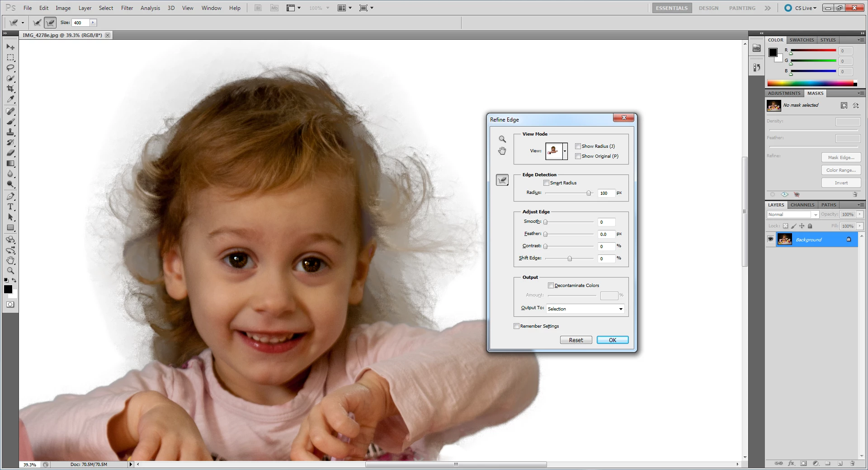Select the Eraser tool

(10, 153)
